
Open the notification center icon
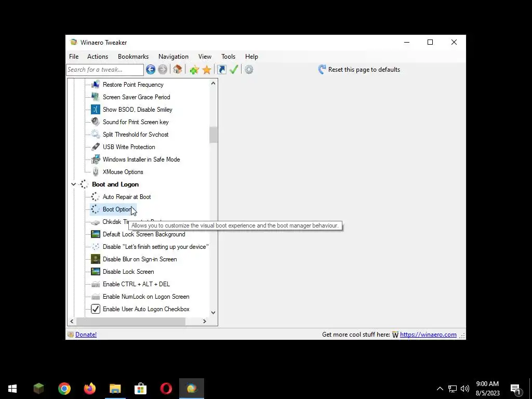click(516, 389)
